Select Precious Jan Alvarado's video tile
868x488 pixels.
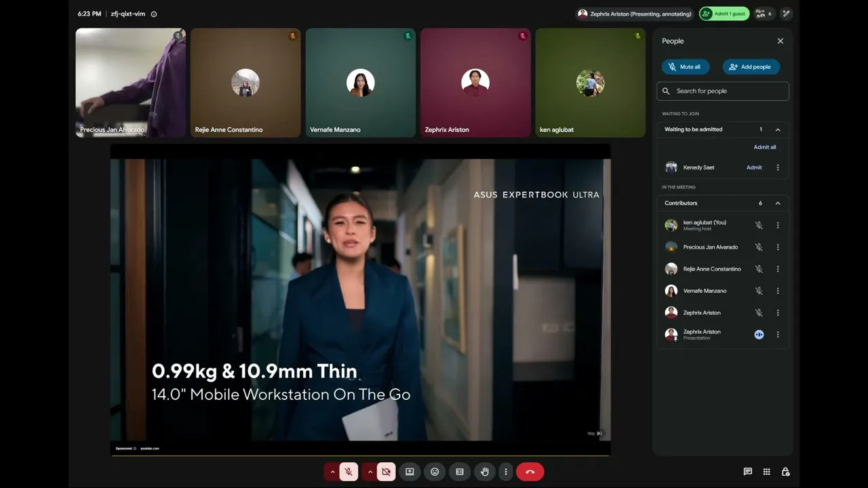[130, 83]
